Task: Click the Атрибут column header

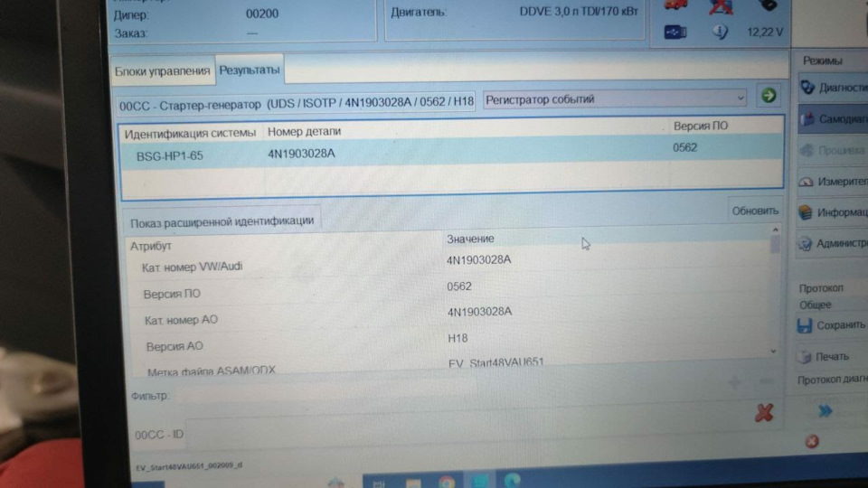Action: pyautogui.click(x=151, y=246)
